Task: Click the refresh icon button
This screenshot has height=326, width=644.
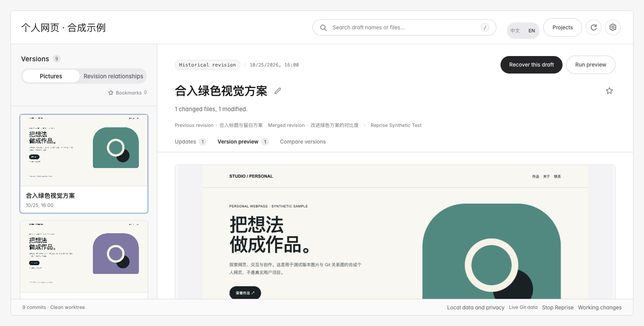Action: click(x=594, y=28)
